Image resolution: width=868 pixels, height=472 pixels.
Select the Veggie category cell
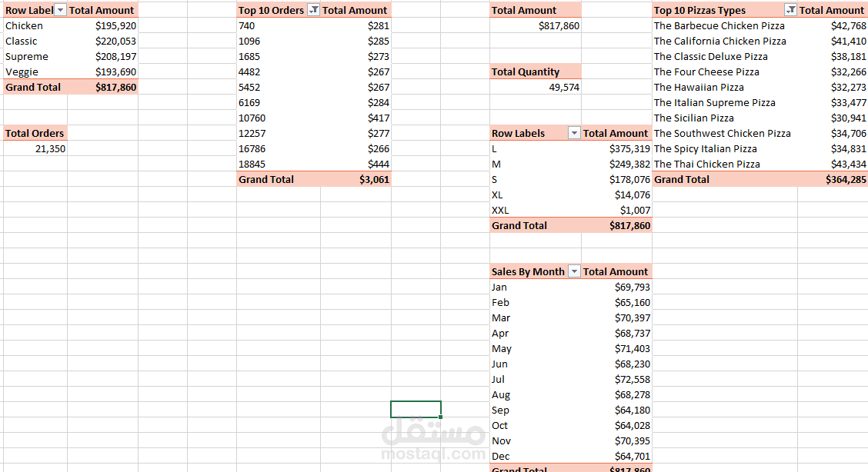point(35,71)
